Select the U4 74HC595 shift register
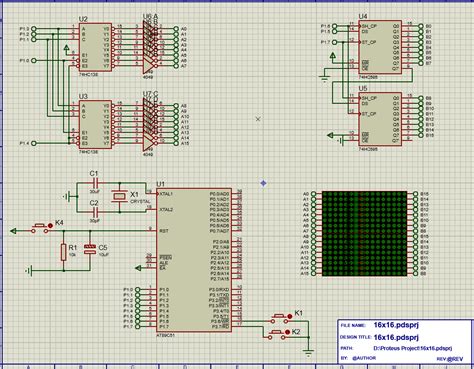Image resolution: width=474 pixels, height=369 pixels. point(380,47)
